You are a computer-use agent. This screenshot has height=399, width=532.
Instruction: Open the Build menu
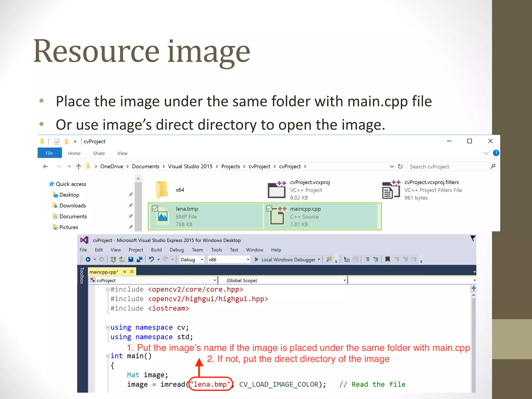(x=156, y=250)
